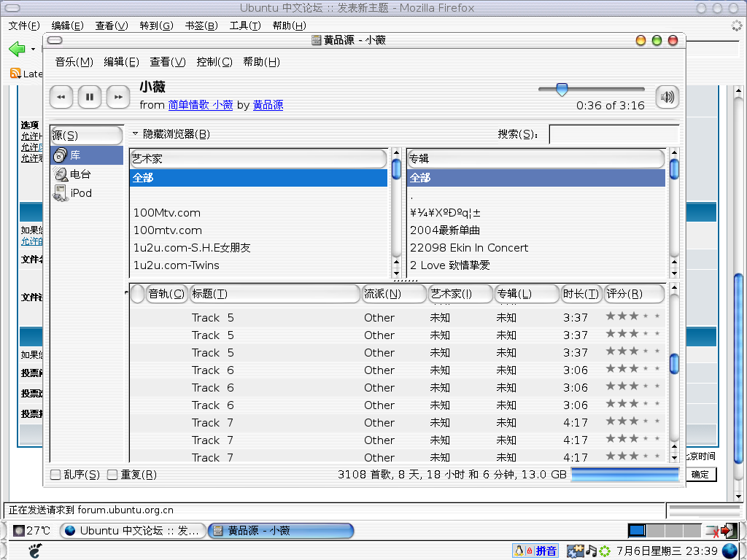Click the album list scrollbar
This screenshot has width=747, height=560.
pyautogui.click(x=673, y=213)
